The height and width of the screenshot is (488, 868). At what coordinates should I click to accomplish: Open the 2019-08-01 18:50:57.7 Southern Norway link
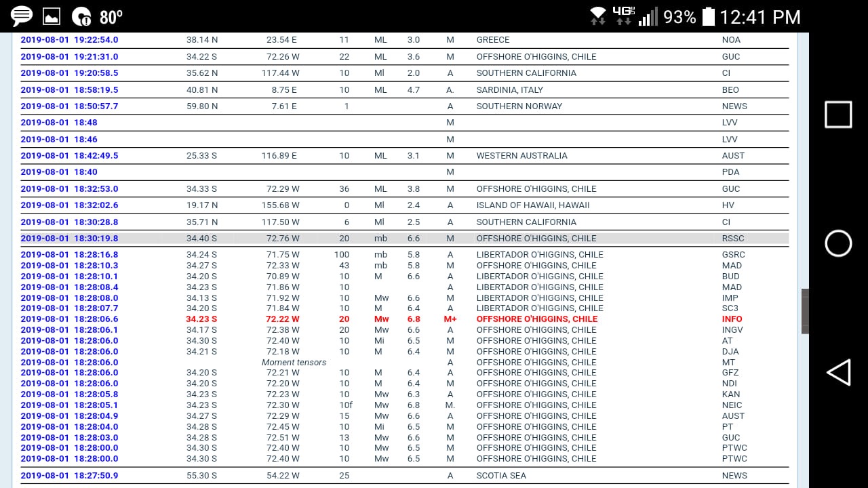coord(69,106)
